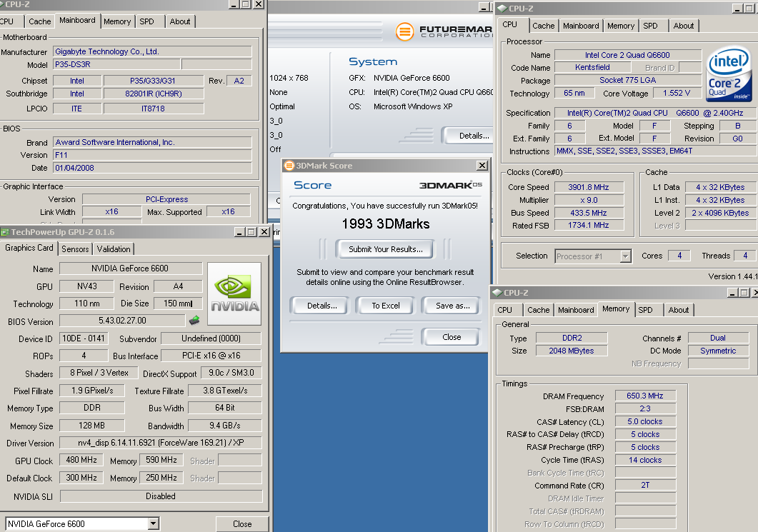Click the Device ID 10DE - 0141 field
758x532 pixels.
click(x=83, y=338)
